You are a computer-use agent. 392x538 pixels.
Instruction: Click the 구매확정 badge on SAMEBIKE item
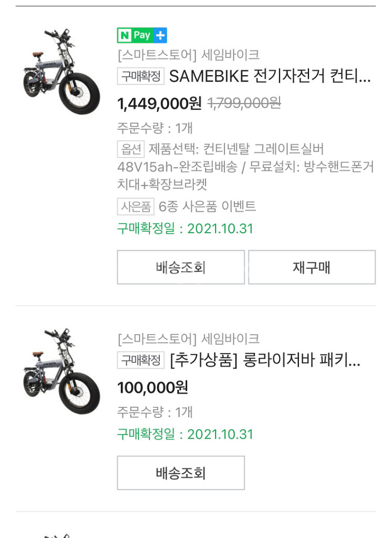click(x=141, y=76)
